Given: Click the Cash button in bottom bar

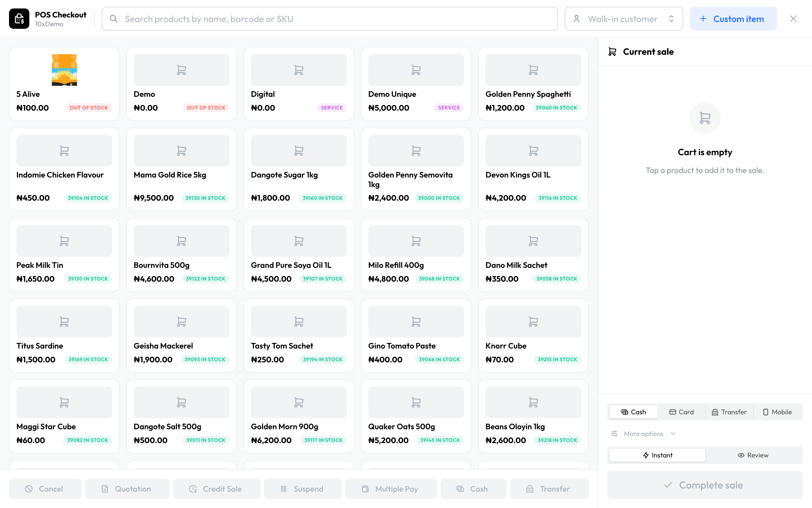Looking at the screenshot, I should [x=473, y=489].
